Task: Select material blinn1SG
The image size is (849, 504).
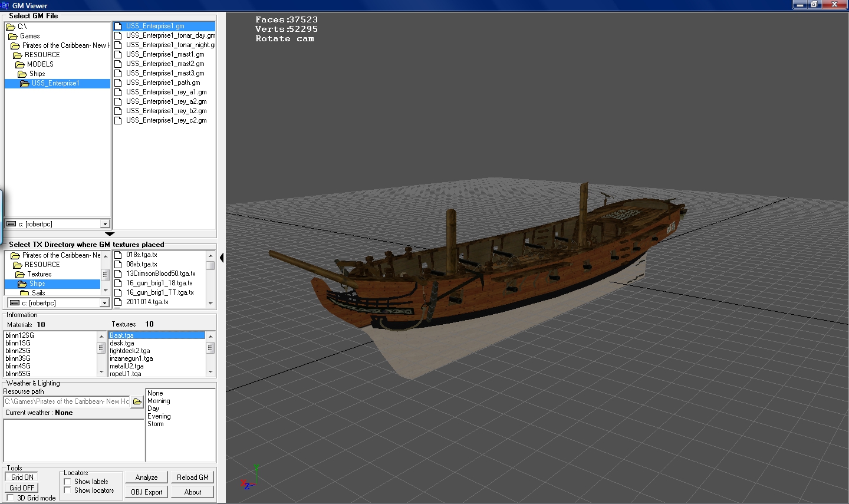Action: (18, 343)
